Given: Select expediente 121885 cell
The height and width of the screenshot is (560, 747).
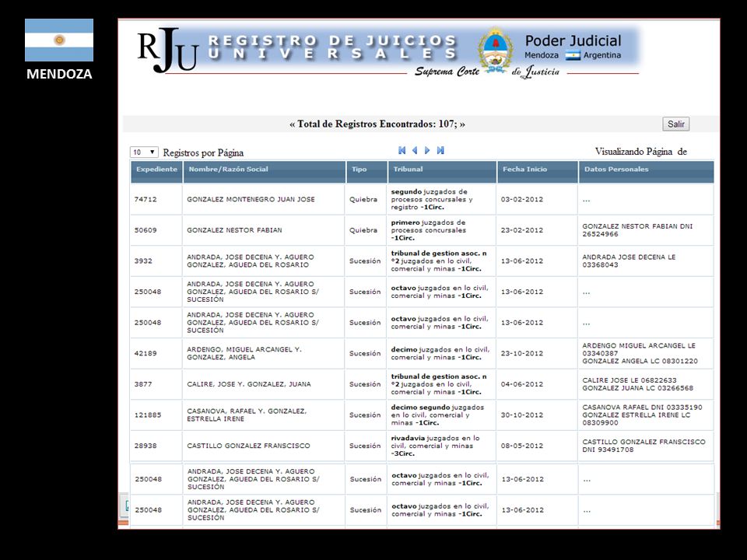Looking at the screenshot, I should click(x=156, y=415).
